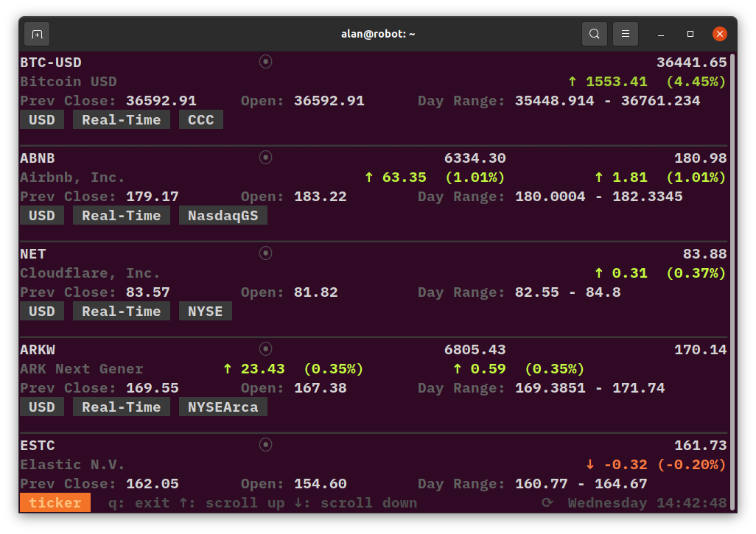The image size is (756, 534).
Task: Click the Airbnb, Inc. name
Action: 73,178
